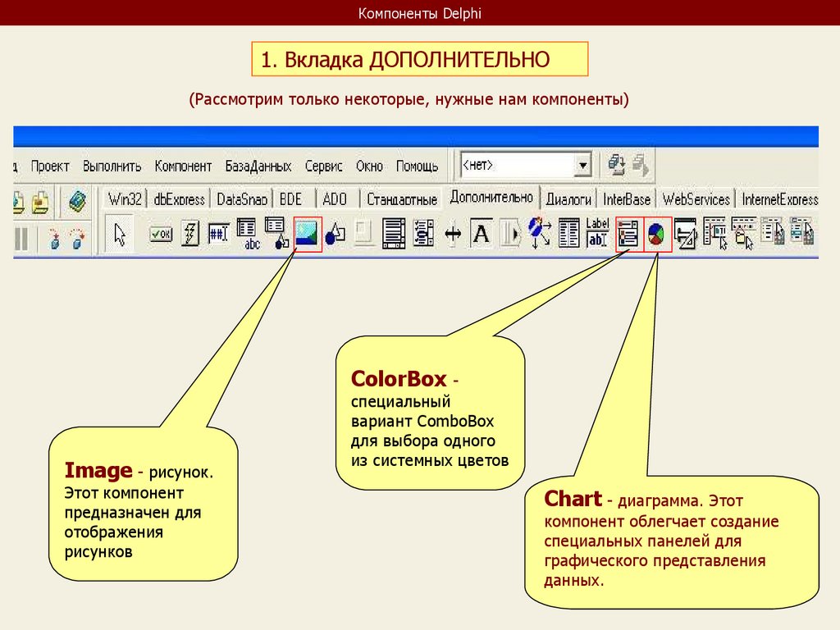Image resolution: width=840 pixels, height=630 pixels.
Task: Click the Save current desktop icon
Action: point(617,165)
